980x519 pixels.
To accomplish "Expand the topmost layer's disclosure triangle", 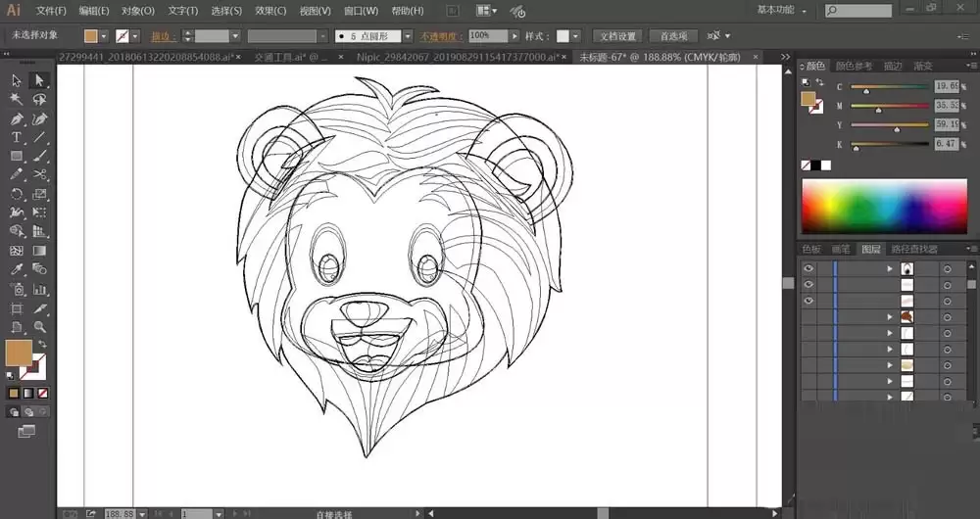I will click(x=890, y=268).
